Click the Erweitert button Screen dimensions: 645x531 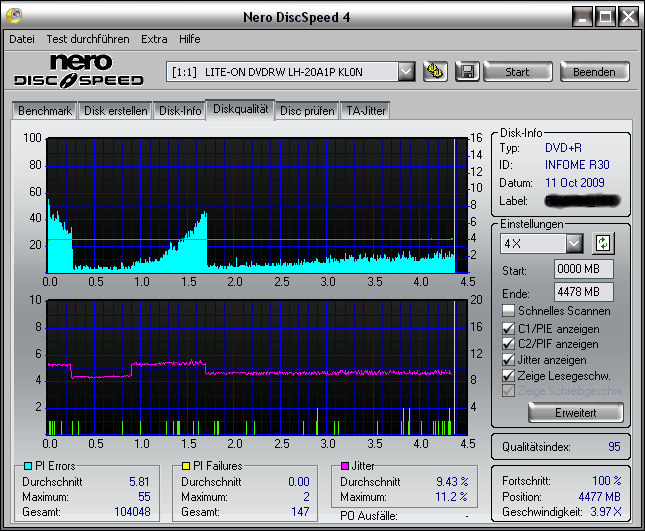(x=575, y=413)
